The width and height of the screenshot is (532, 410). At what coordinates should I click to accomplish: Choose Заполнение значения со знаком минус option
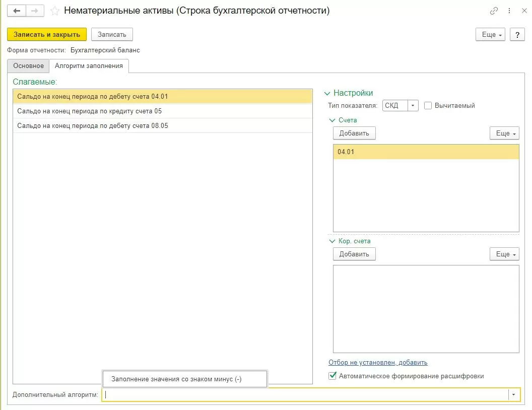tap(176, 379)
